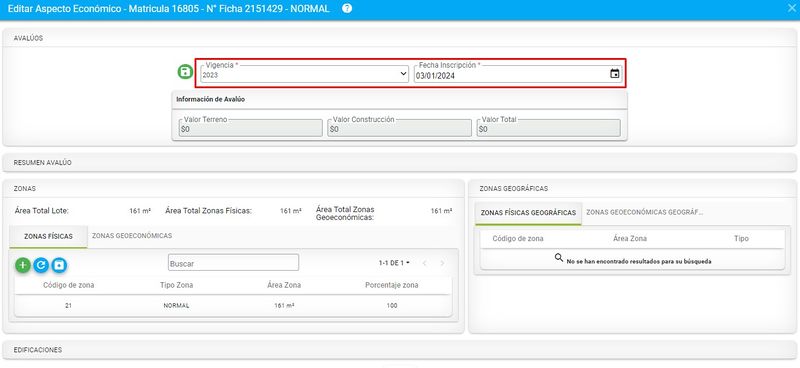
Task: Open Zonas Geoeconómicas Geográficas tab
Action: pos(644,212)
